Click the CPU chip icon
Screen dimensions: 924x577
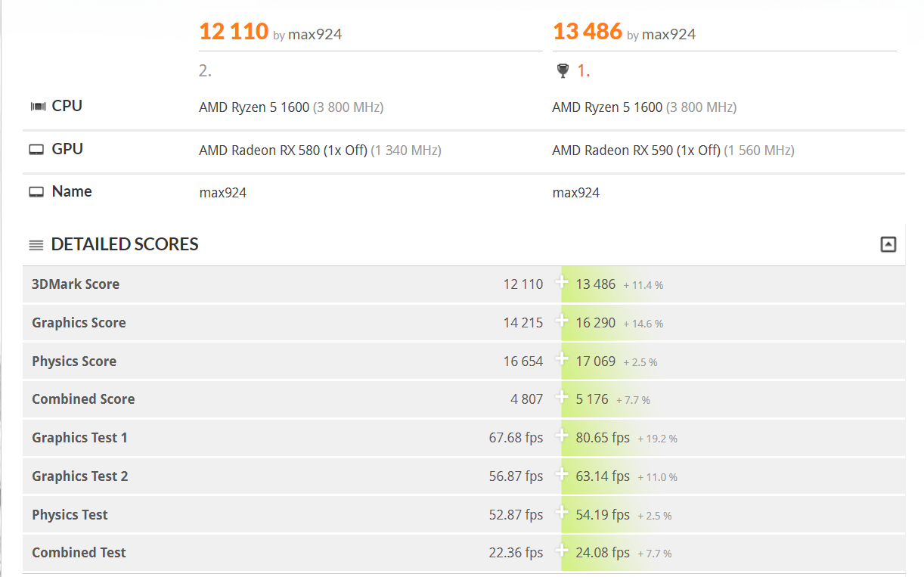(37, 107)
